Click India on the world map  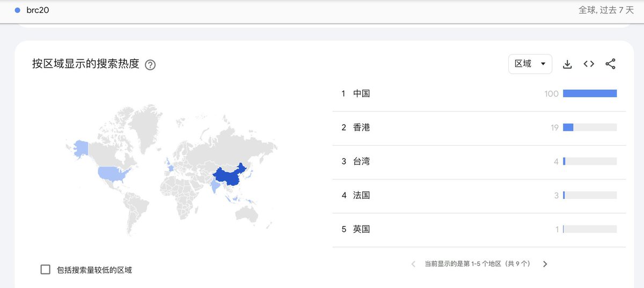tap(215, 188)
